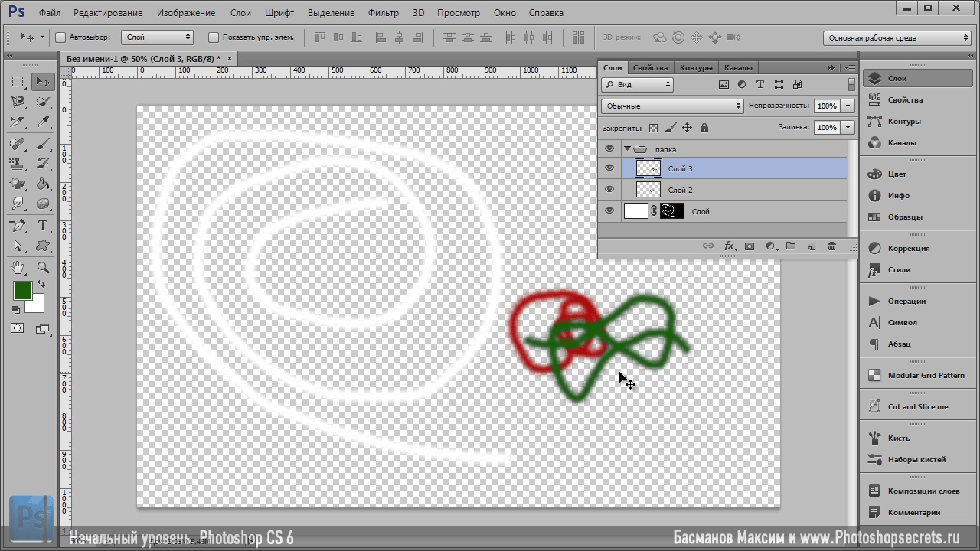Open the Файл menu
980x551 pixels.
coord(50,13)
